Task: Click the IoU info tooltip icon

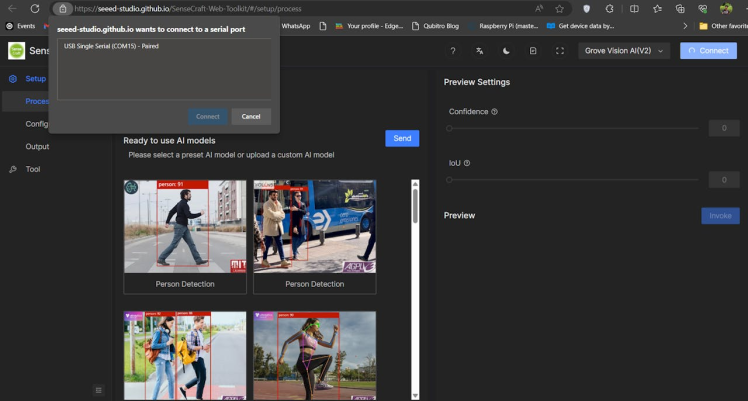Action: coord(467,163)
